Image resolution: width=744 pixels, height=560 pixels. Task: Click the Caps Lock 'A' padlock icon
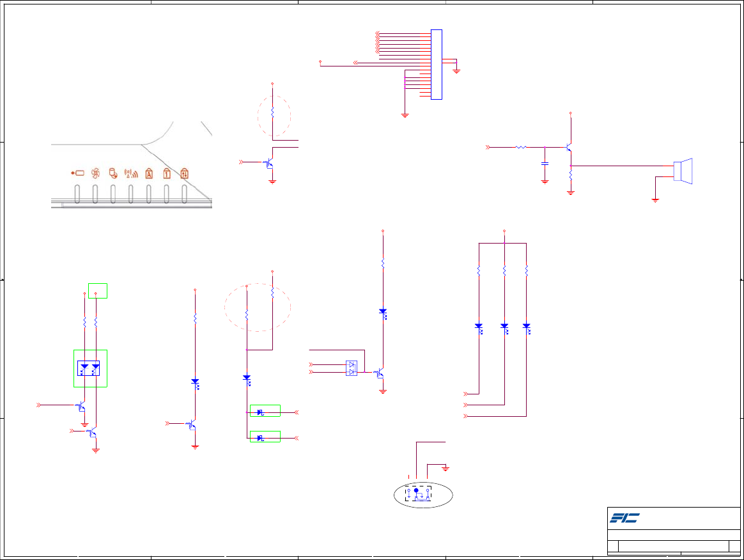point(149,173)
